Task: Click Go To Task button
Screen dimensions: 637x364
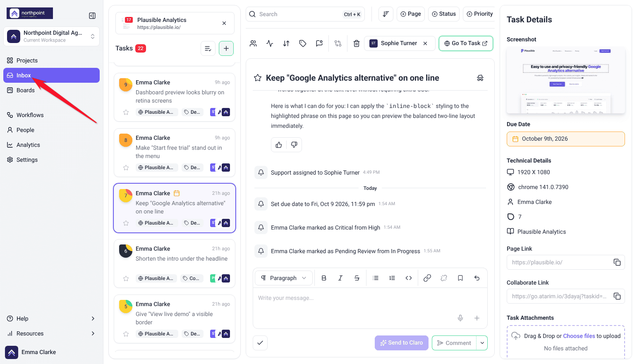Action: pos(466,43)
